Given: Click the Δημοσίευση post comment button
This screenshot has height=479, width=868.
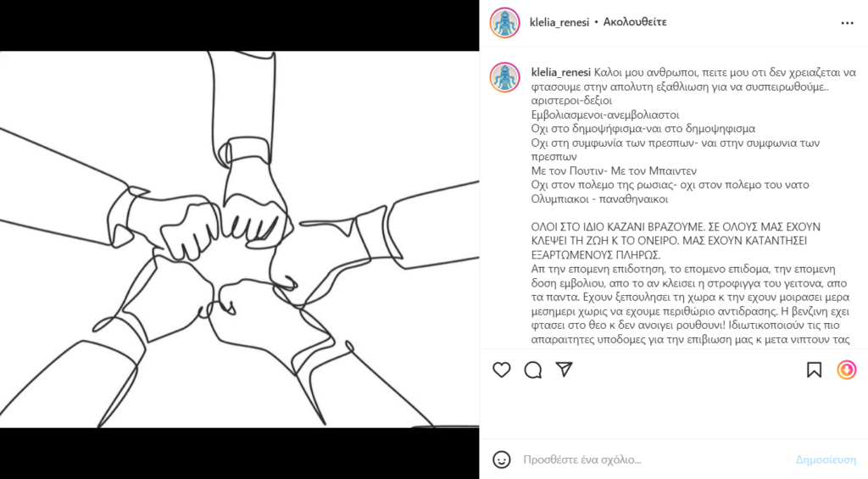Looking at the screenshot, I should click(826, 460).
